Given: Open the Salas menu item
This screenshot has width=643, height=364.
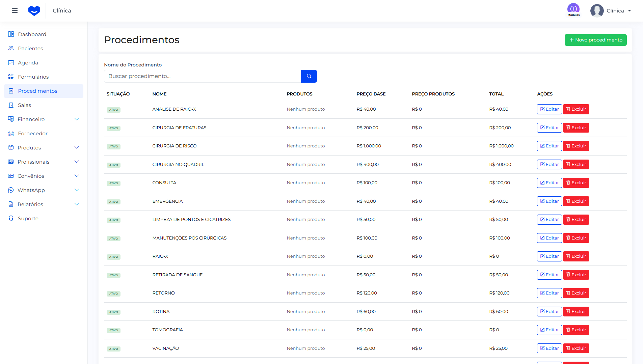Looking at the screenshot, I should coord(24,105).
